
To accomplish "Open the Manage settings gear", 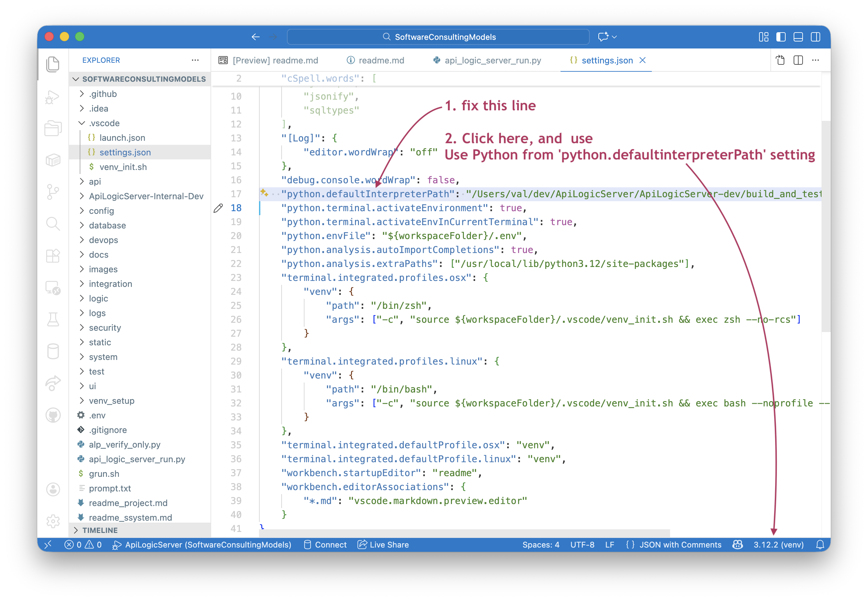I will tap(53, 521).
